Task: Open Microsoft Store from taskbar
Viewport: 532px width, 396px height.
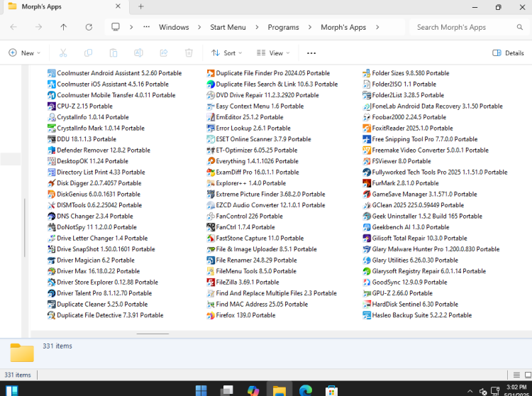Action: coord(331,390)
